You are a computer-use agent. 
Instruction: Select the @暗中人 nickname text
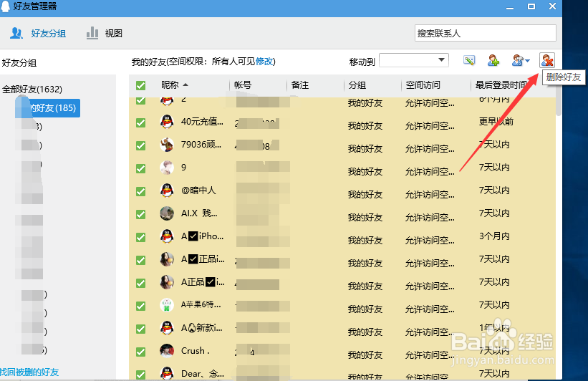pyautogui.click(x=198, y=190)
